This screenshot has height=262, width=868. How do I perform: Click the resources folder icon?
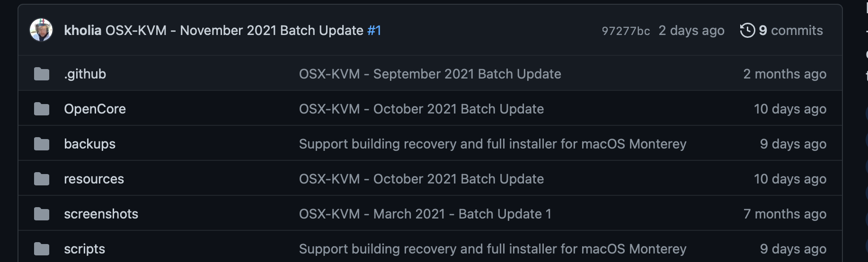[x=42, y=179]
